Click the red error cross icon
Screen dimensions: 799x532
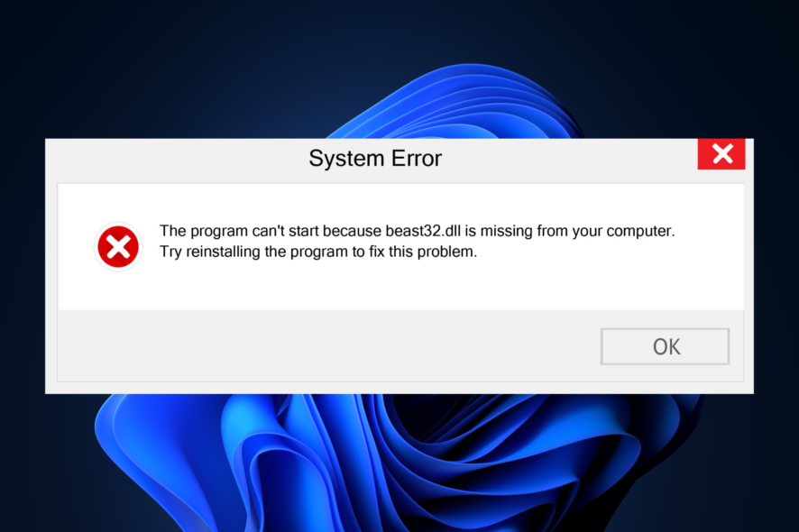118,247
